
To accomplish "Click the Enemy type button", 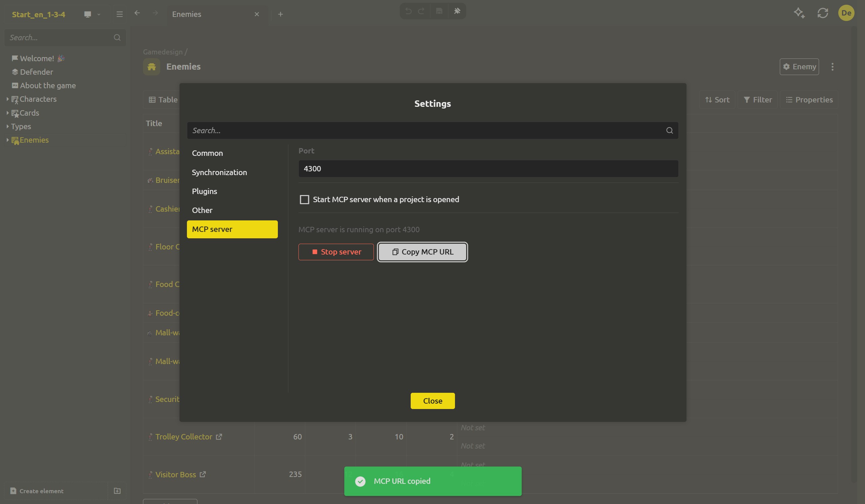I will tap(799, 67).
